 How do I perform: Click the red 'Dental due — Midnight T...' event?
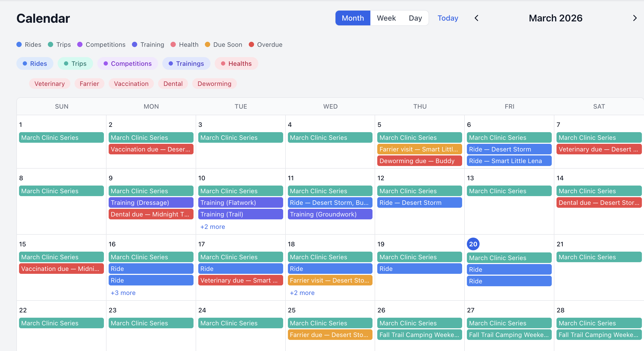point(151,214)
